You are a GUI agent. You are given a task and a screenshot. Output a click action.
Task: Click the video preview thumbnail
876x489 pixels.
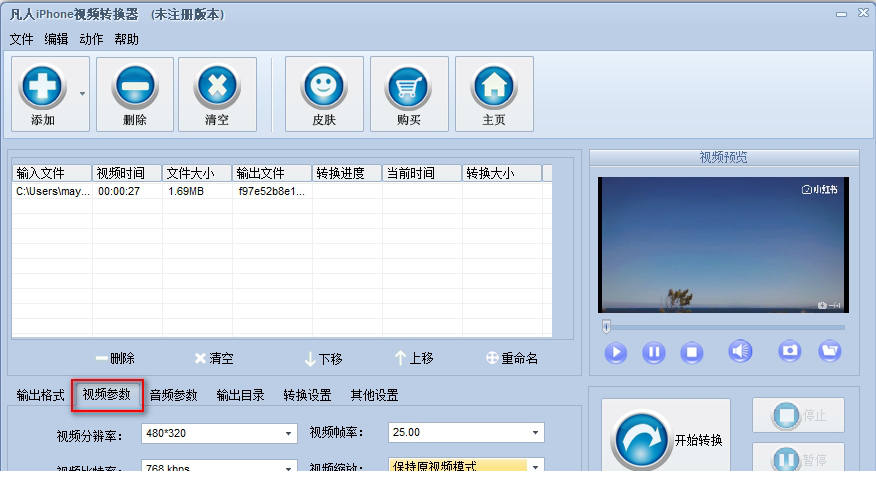(723, 245)
